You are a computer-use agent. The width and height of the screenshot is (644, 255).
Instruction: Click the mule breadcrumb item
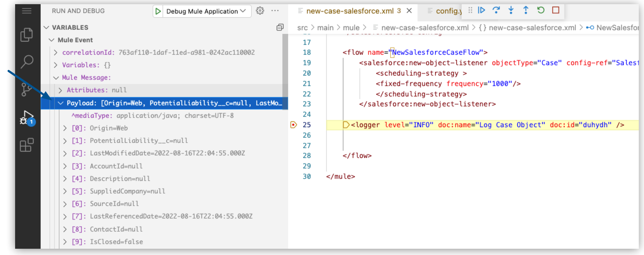(x=352, y=27)
